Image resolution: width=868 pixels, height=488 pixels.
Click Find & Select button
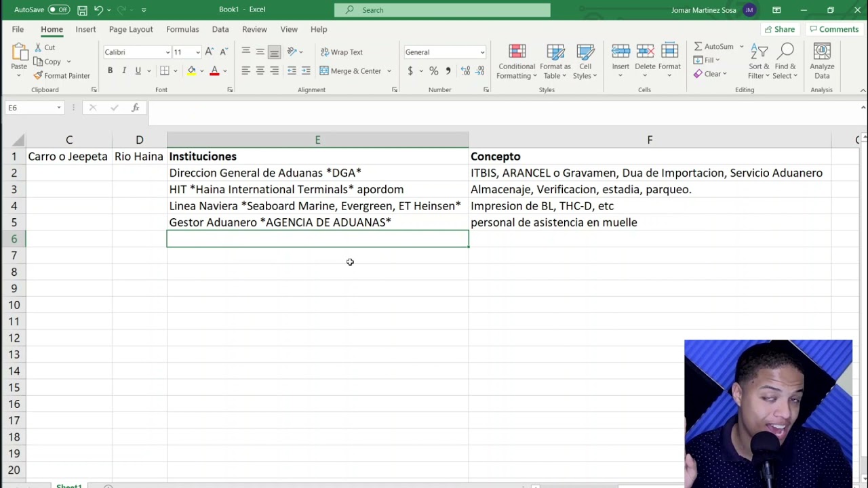click(x=785, y=62)
